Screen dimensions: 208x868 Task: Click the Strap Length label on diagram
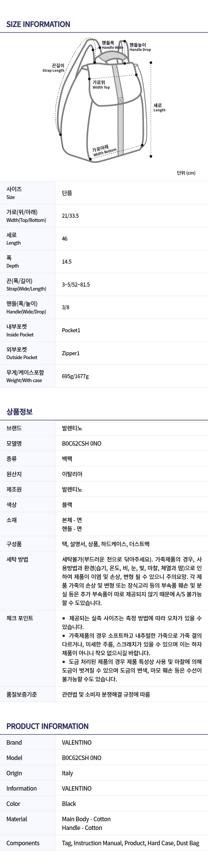(x=54, y=68)
